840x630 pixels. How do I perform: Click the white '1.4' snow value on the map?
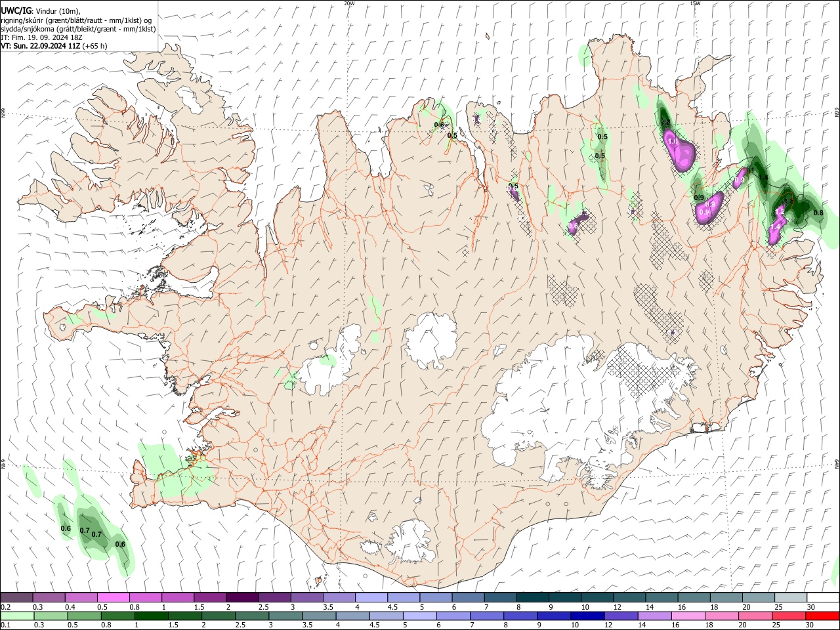[775, 226]
